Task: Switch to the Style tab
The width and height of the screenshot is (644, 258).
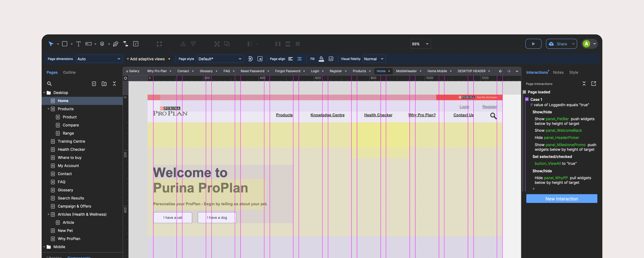Action: pyautogui.click(x=574, y=72)
